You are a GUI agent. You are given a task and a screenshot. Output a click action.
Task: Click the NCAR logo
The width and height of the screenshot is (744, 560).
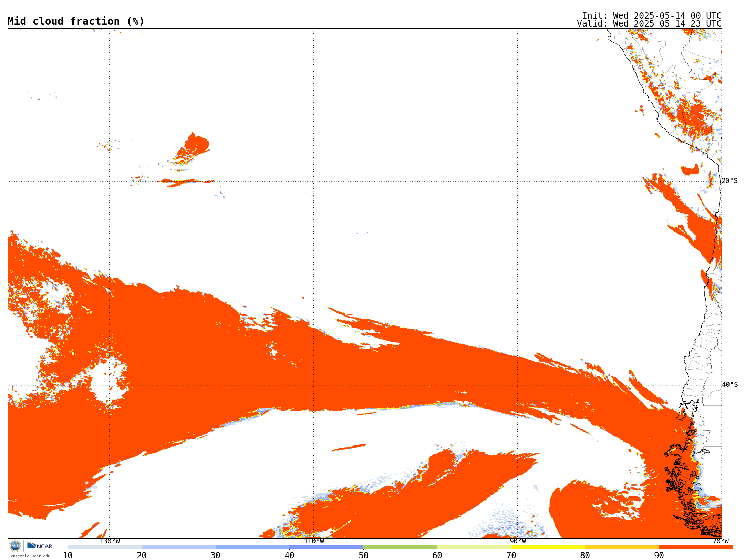(x=40, y=546)
